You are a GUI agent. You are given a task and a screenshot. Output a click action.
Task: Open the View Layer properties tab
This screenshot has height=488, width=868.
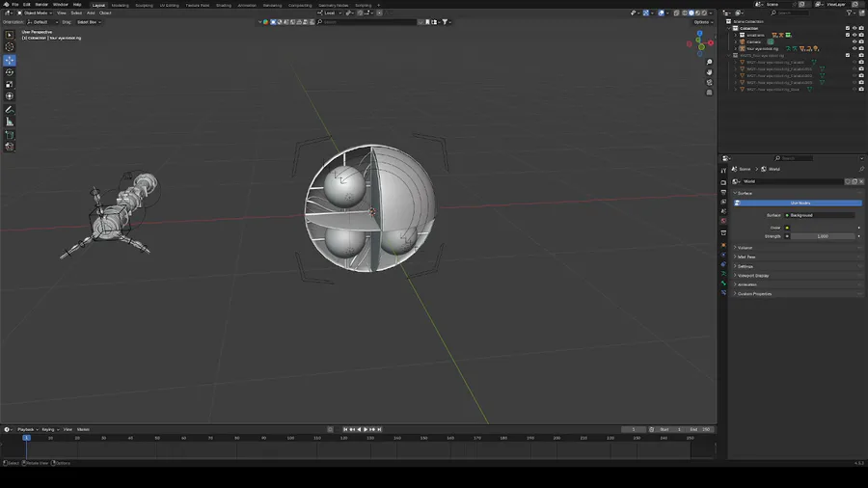pyautogui.click(x=723, y=202)
